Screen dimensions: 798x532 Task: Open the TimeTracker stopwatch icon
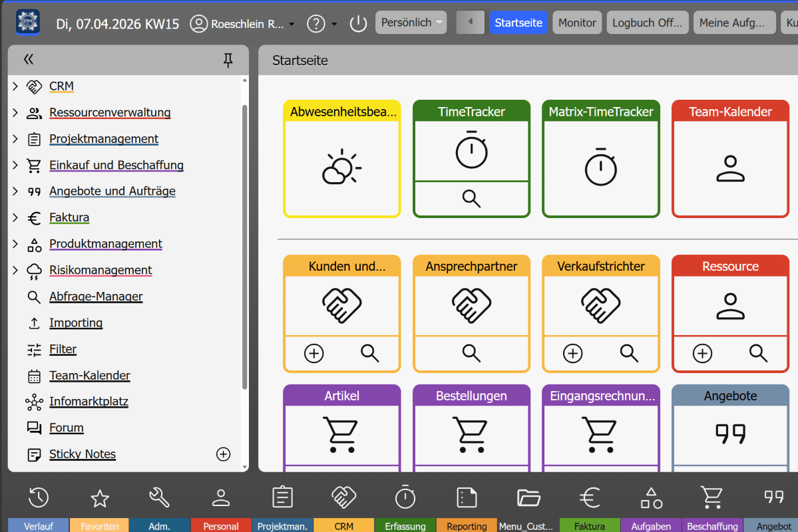coord(471,152)
